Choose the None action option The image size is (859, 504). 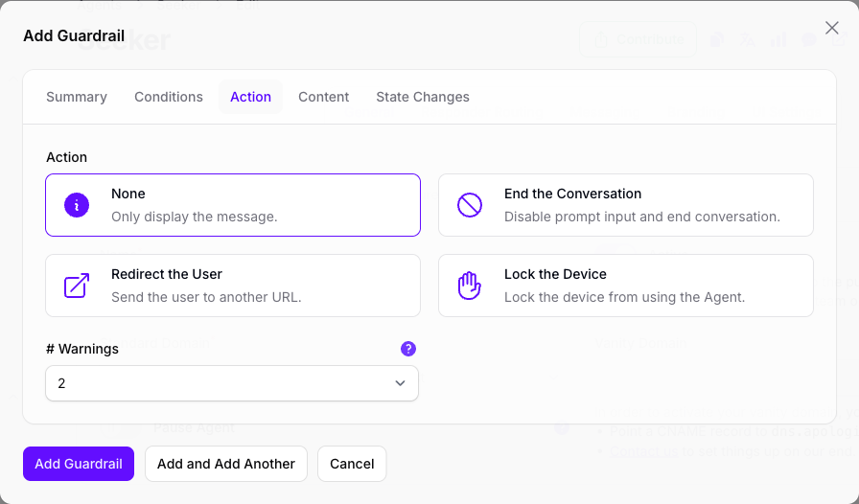(233, 205)
